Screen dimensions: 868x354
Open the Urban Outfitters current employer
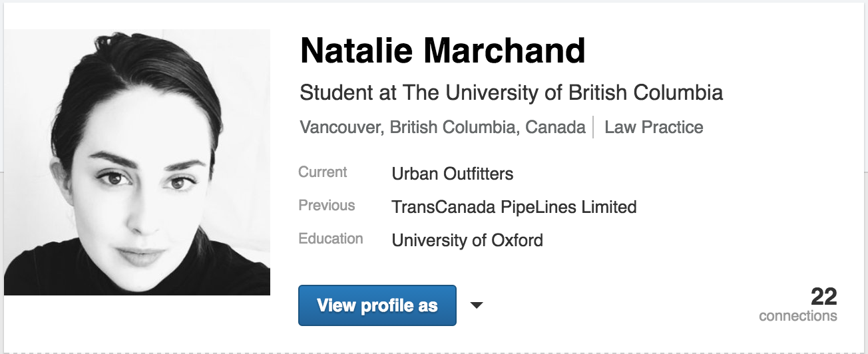453,174
